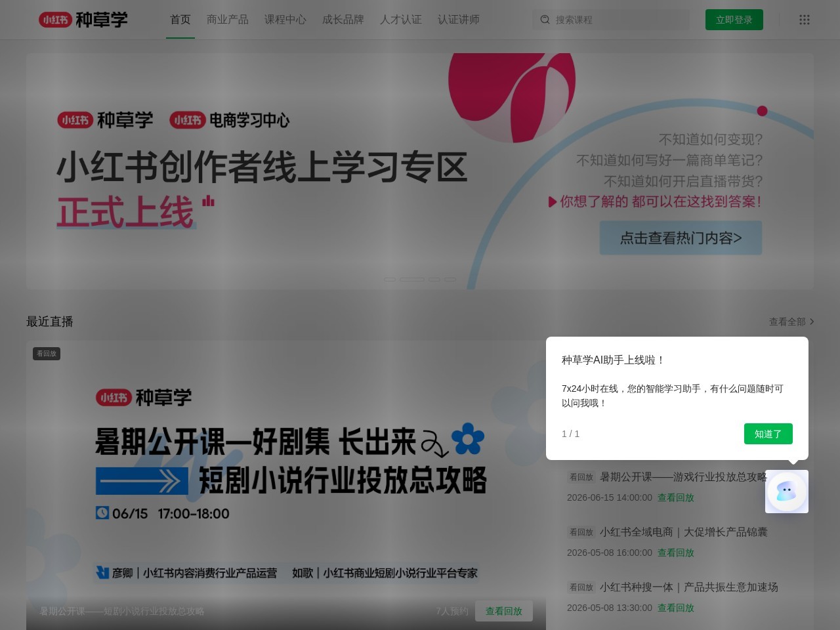Open the 暑期公开课 短剧小说 live thumbnail
Viewport: 840px width, 630px height.
pos(286,485)
